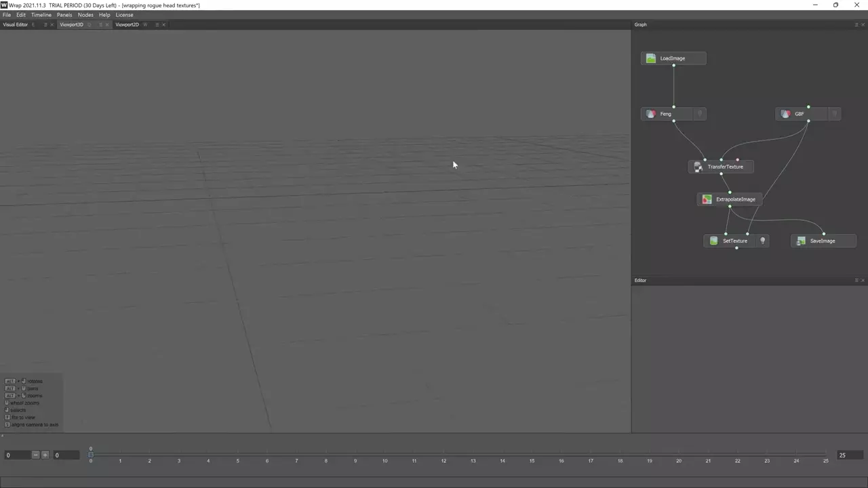Image resolution: width=868 pixels, height=488 pixels.
Task: Toggle G8F node visibility lightbulb
Action: [x=834, y=114]
